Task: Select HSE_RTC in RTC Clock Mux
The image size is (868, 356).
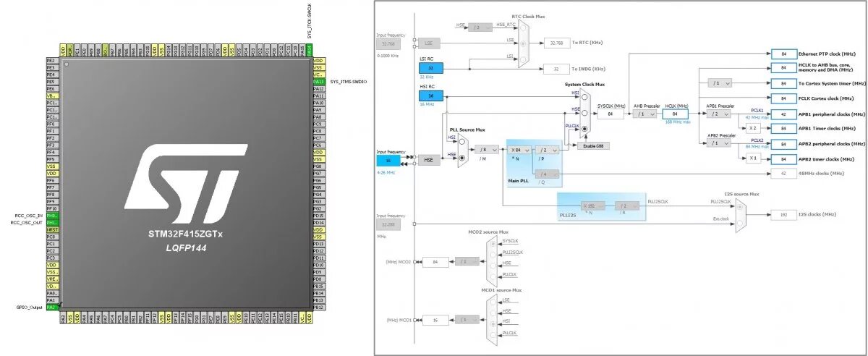Action: [523, 27]
